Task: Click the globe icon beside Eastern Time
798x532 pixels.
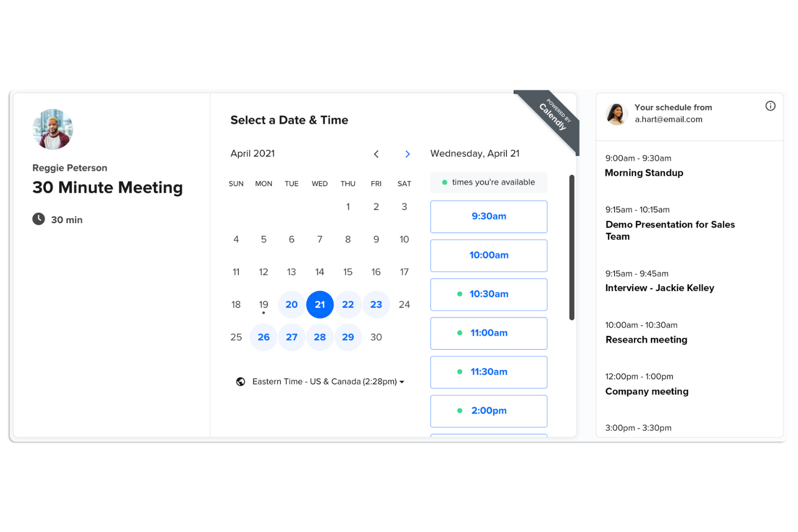Action: pos(240,381)
